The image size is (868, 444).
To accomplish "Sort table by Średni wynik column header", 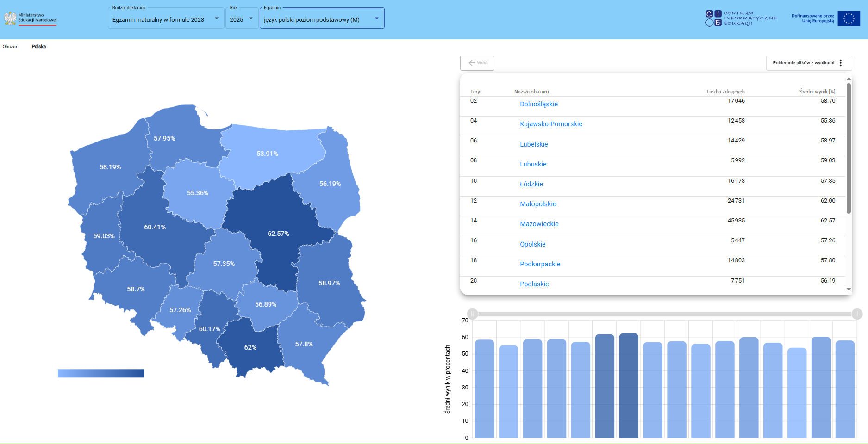I will (817, 92).
